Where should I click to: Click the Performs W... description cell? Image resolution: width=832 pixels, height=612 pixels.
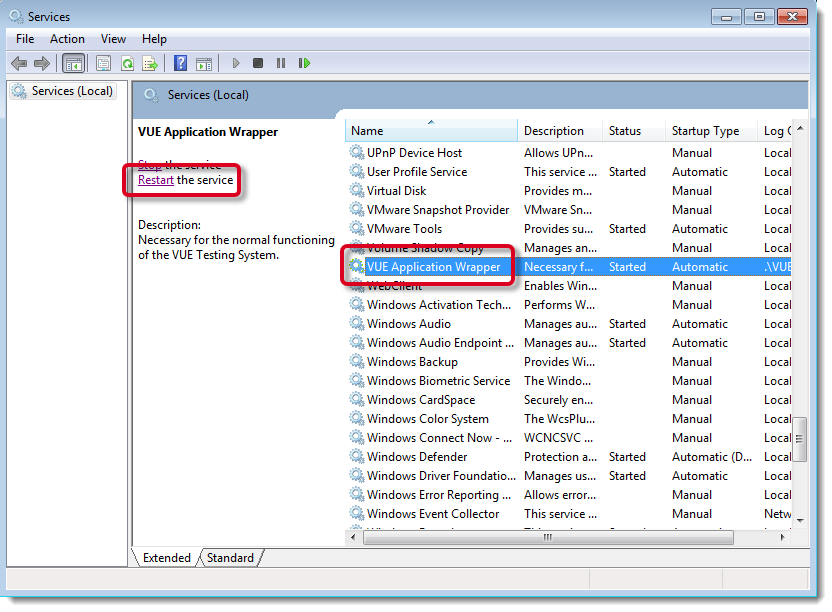(x=559, y=305)
